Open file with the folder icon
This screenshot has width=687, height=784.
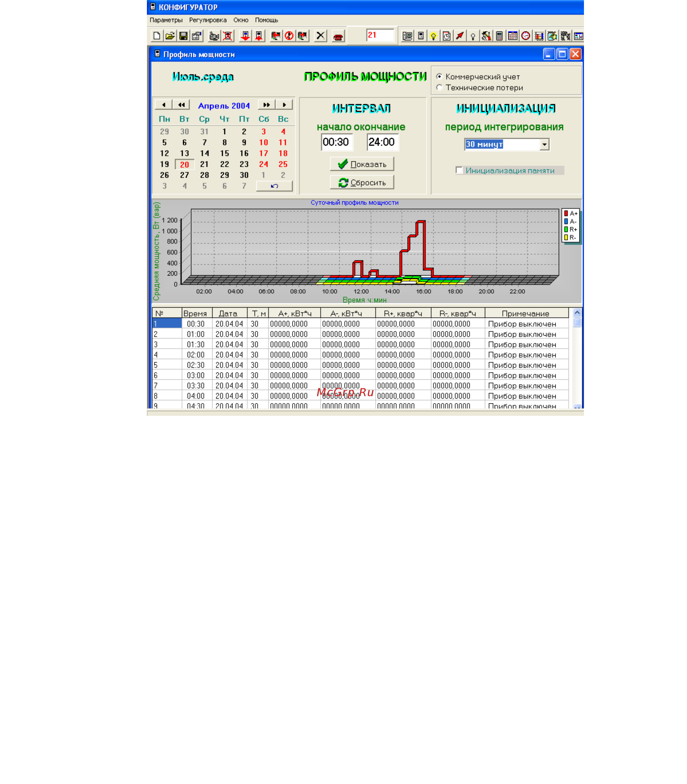[x=170, y=36]
